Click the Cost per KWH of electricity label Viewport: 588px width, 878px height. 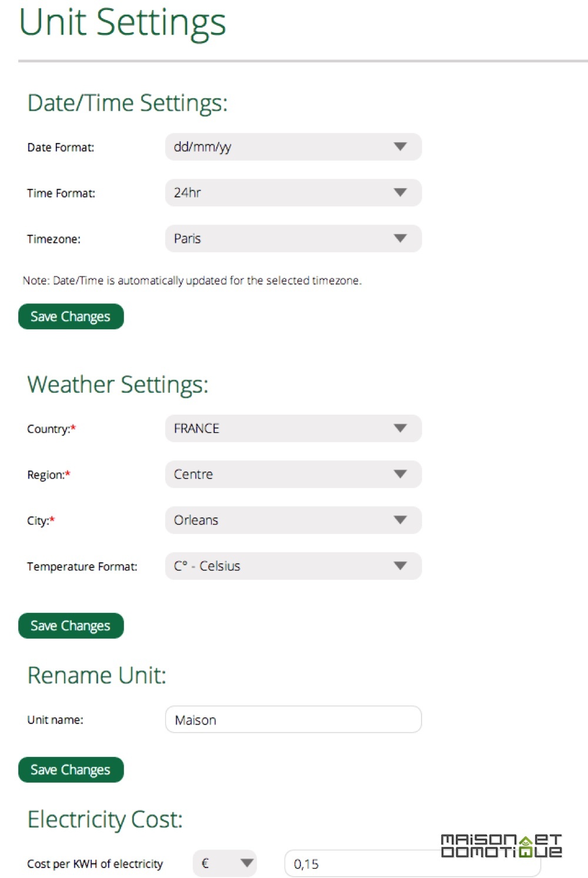[x=95, y=864]
